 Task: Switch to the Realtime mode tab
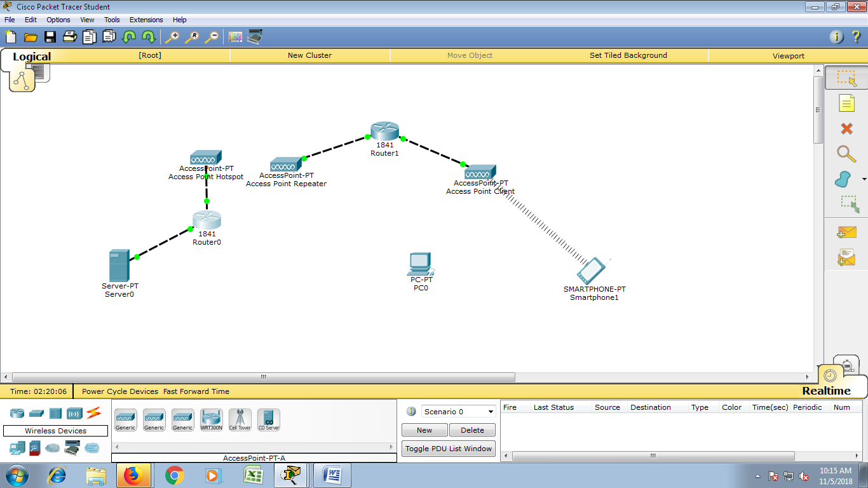click(825, 391)
